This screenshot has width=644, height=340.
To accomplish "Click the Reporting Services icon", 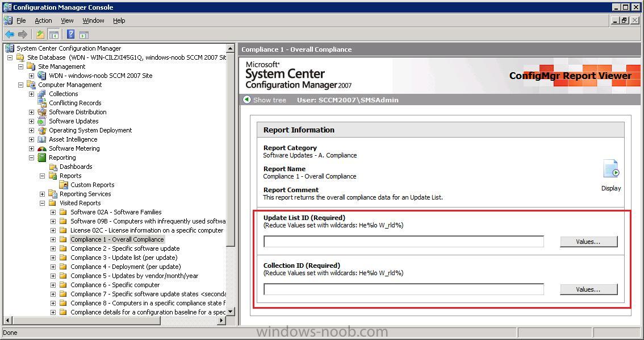I will tap(53, 194).
